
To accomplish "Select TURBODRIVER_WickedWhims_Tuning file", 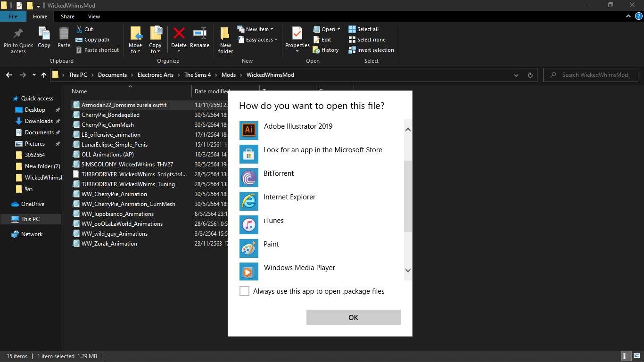I will [x=128, y=184].
